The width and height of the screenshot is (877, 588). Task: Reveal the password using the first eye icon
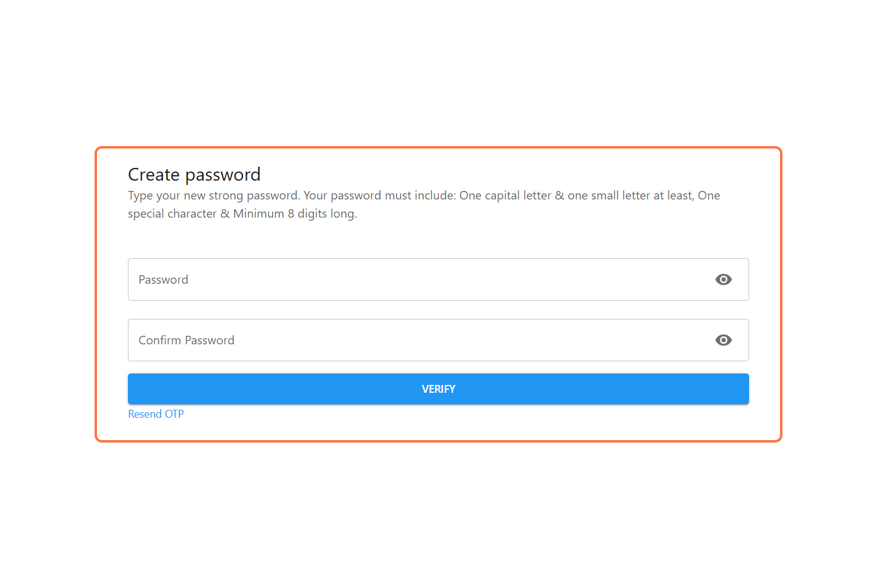723,279
